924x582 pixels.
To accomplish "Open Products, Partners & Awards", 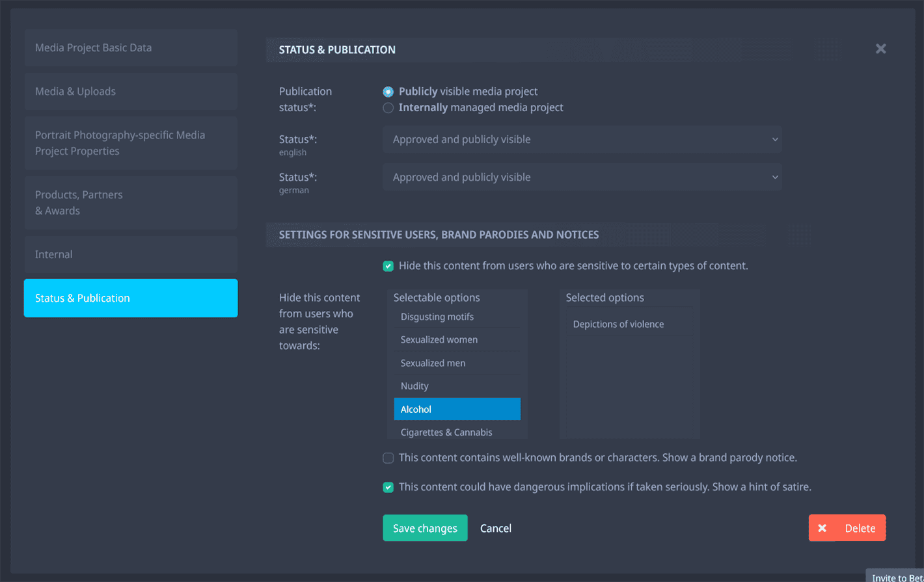I will (130, 202).
